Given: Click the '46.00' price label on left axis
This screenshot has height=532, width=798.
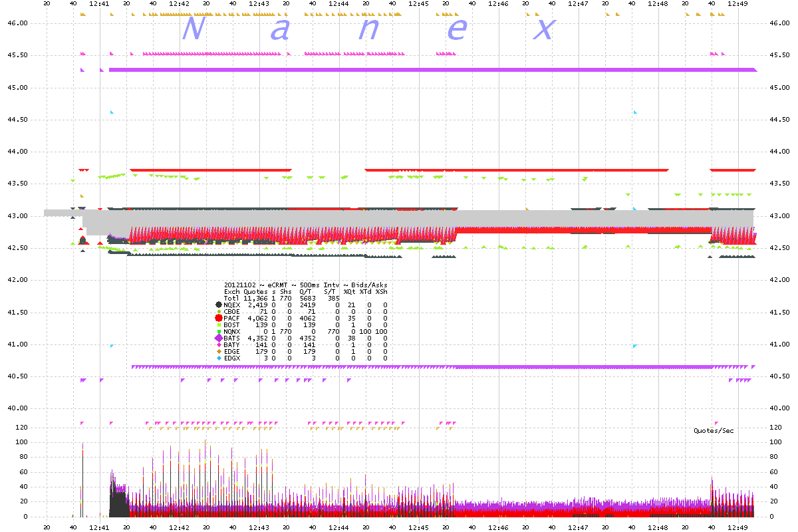Looking at the screenshot, I should (19, 23).
